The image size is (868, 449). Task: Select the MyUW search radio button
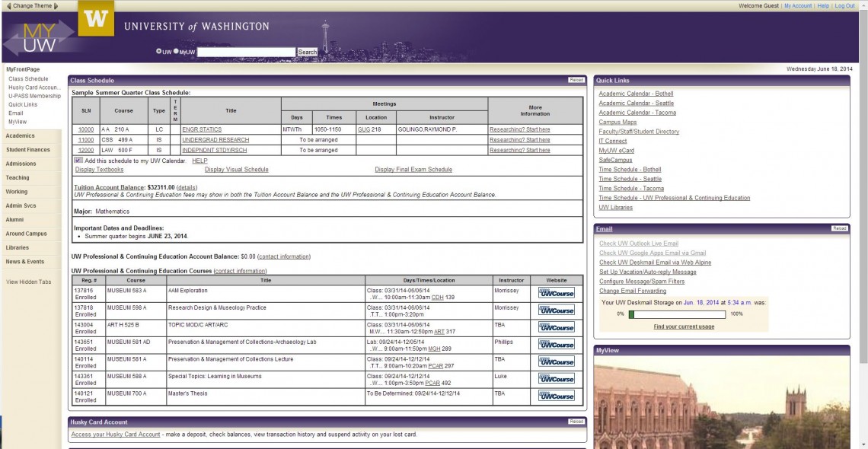176,52
